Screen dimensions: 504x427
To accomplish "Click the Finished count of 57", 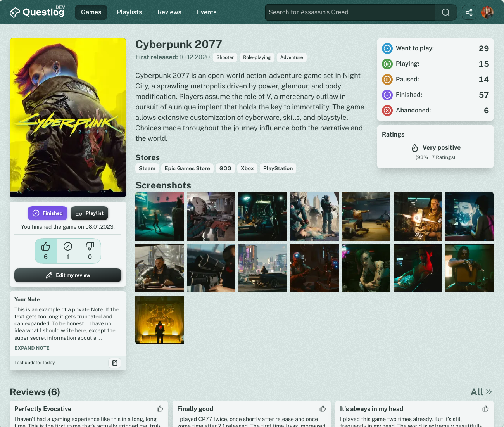I will click(x=484, y=95).
